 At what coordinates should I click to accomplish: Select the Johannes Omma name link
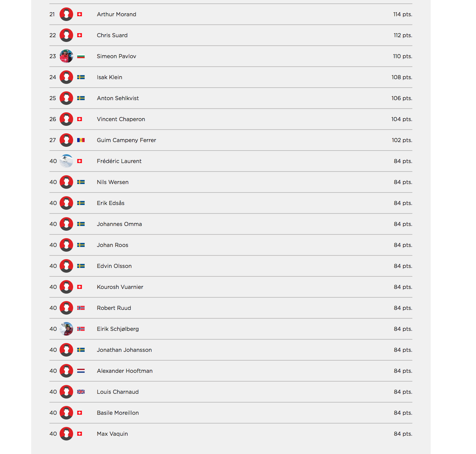[119, 224]
